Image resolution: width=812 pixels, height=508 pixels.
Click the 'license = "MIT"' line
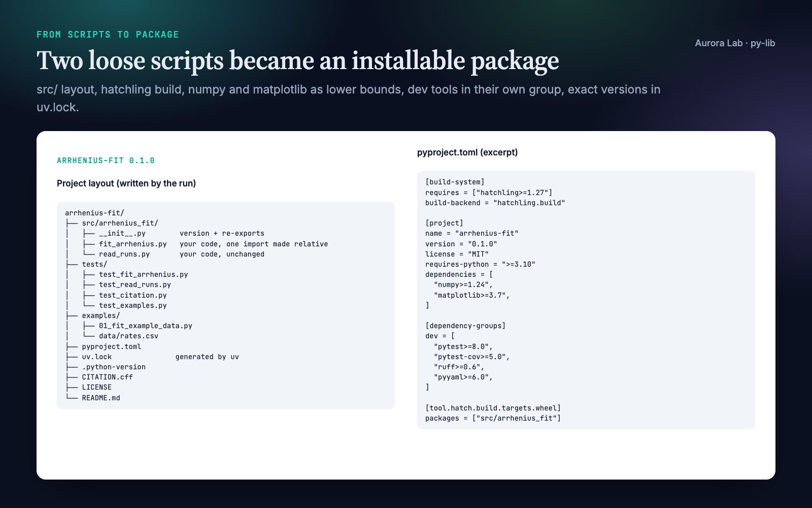[457, 254]
